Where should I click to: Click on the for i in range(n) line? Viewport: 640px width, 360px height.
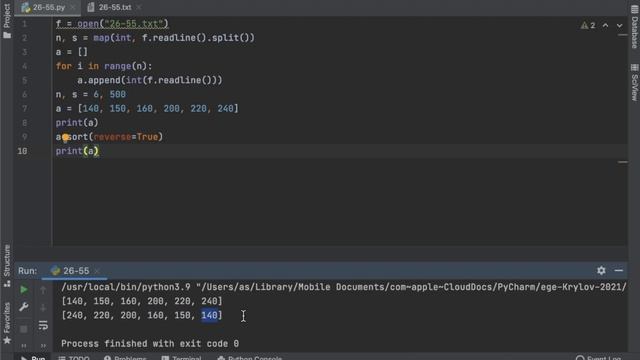104,66
